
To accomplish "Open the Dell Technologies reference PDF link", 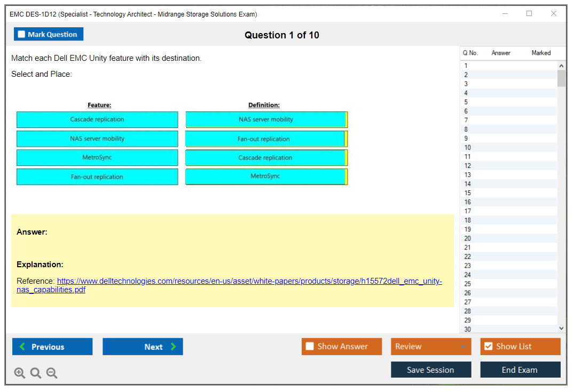I will (x=249, y=281).
